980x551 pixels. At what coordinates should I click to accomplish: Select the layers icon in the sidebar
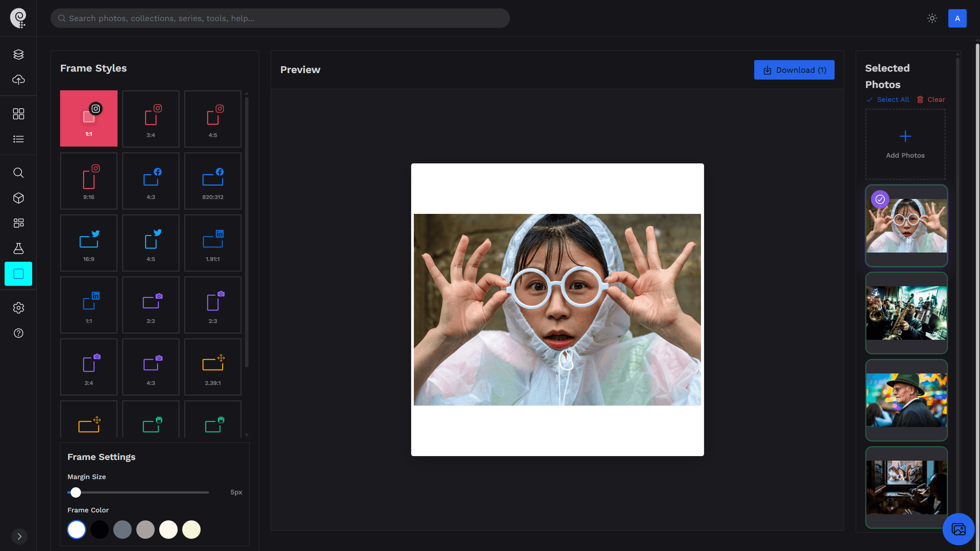point(18,54)
